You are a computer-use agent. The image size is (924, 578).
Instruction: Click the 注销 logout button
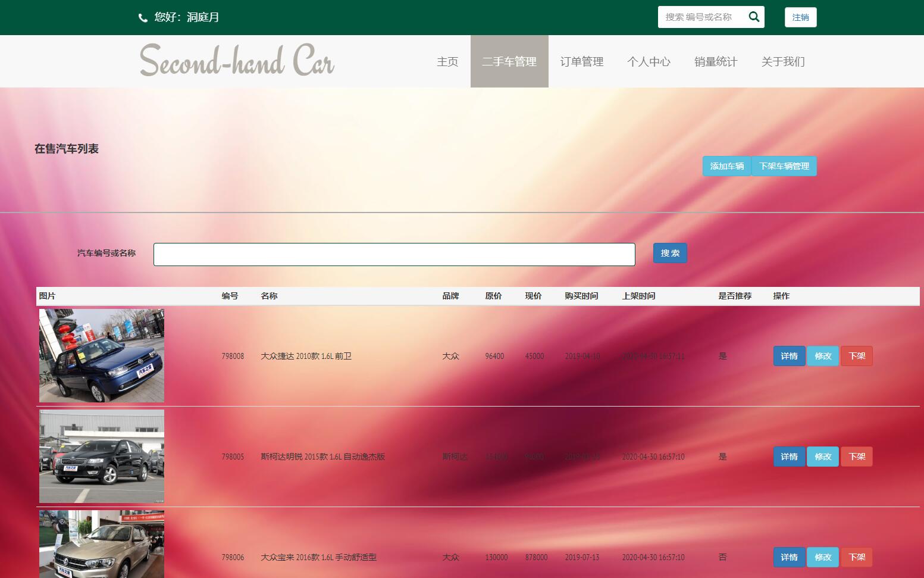800,17
